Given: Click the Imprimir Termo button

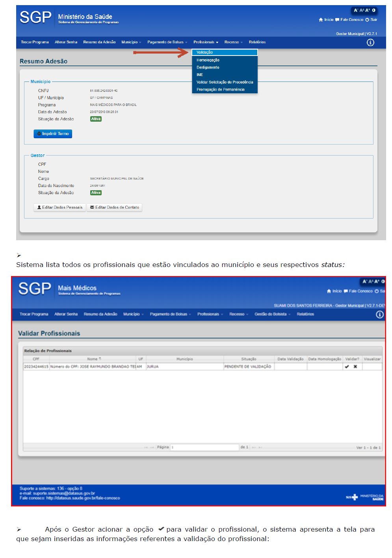Looking at the screenshot, I should pos(53,134).
